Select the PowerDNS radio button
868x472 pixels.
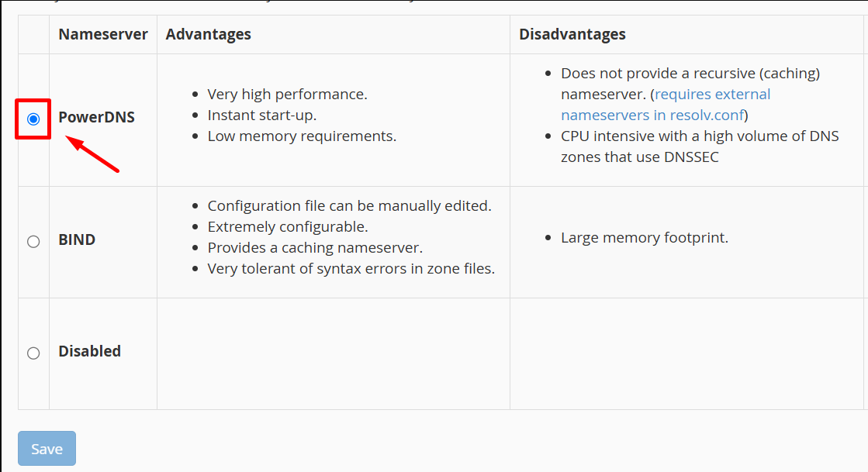tap(33, 119)
